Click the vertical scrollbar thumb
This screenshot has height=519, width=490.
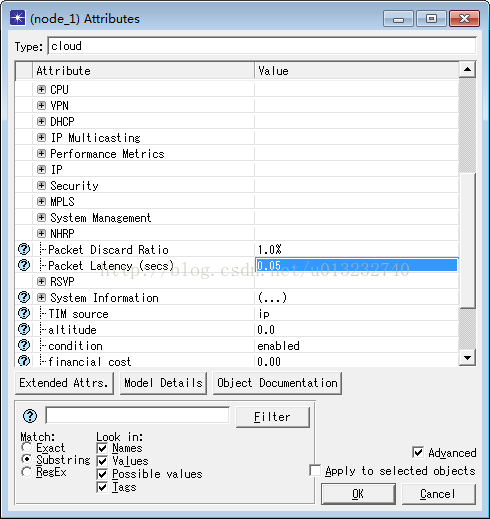pyautogui.click(x=467, y=240)
